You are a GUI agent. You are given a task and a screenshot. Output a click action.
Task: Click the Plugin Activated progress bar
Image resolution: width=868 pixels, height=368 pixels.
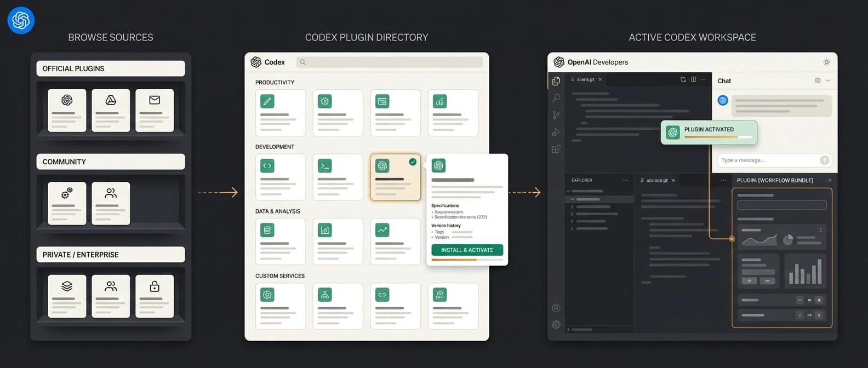pos(718,136)
